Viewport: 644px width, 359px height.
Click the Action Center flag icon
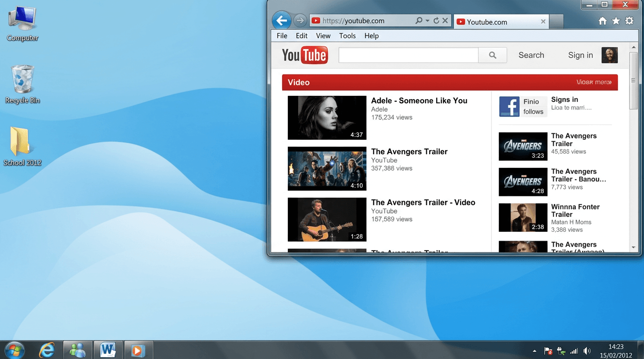click(x=548, y=351)
